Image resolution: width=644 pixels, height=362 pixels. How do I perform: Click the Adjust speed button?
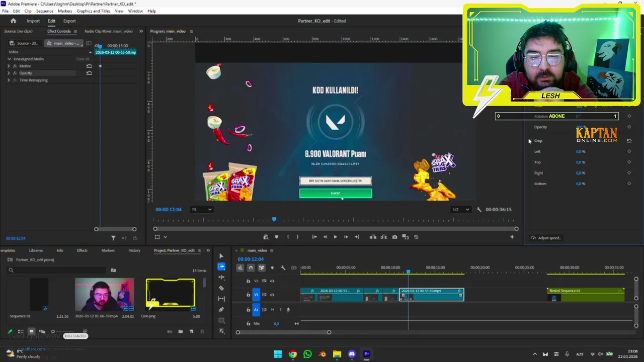point(546,238)
